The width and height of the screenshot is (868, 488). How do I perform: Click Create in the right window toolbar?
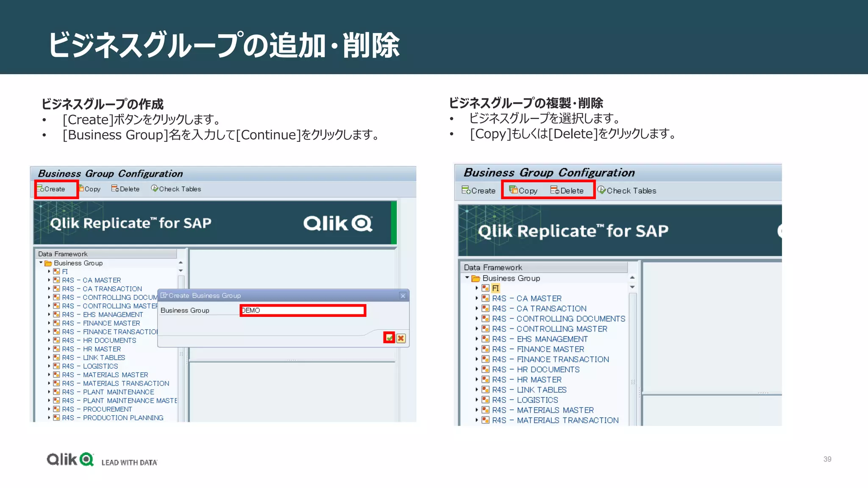pyautogui.click(x=479, y=191)
